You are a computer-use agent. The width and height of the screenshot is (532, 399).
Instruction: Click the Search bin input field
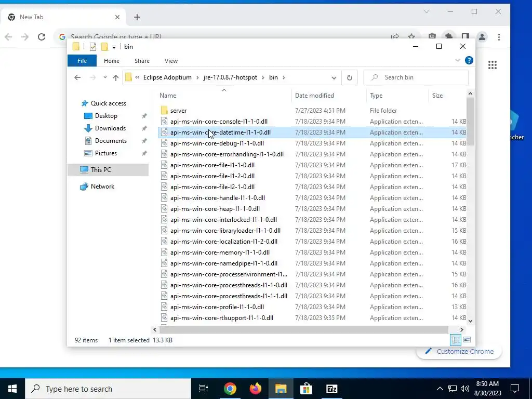point(416,77)
